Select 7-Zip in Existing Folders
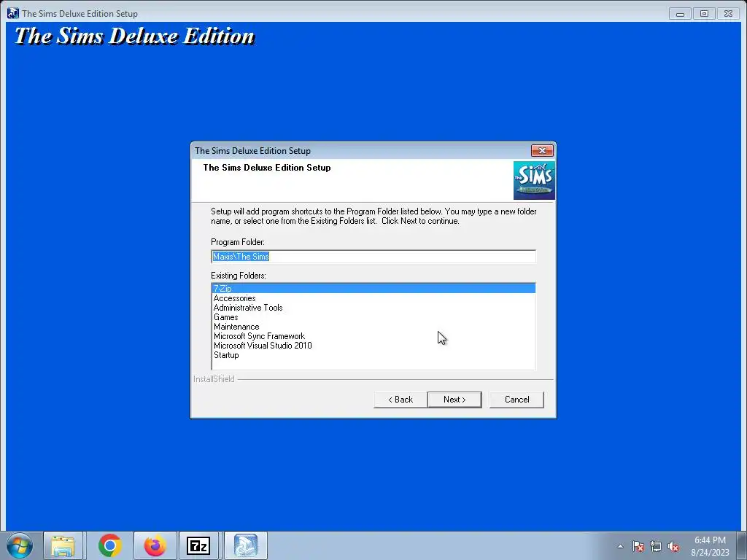The width and height of the screenshot is (747, 560). coord(373,289)
